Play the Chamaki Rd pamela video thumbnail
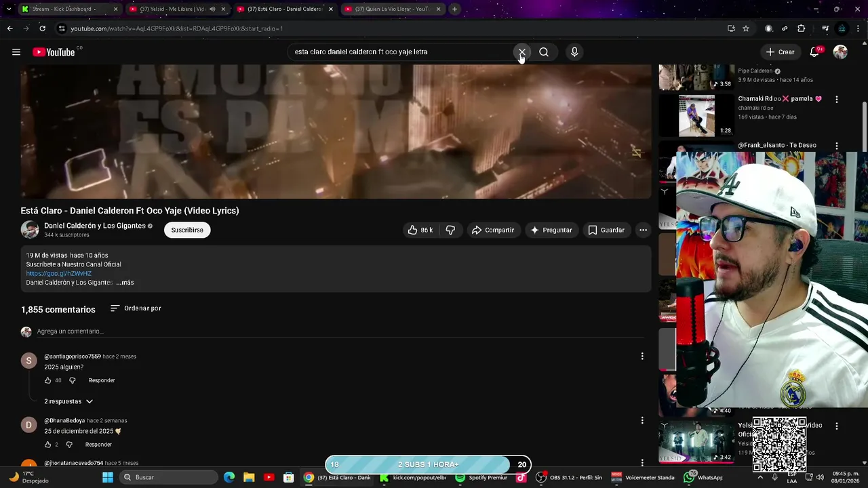 pos(696,116)
